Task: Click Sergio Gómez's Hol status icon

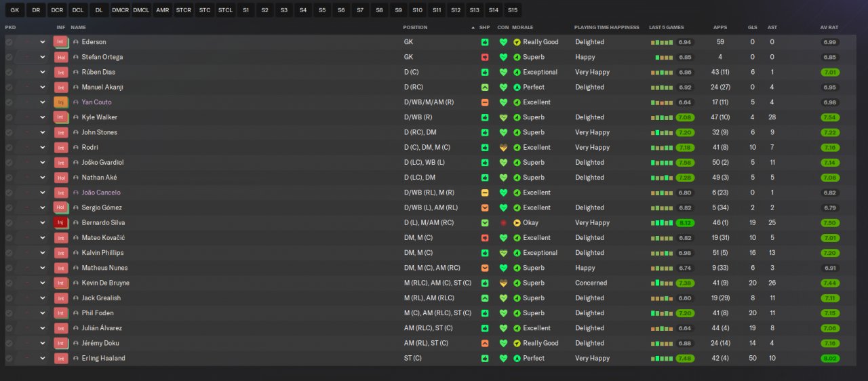Action: click(x=61, y=207)
